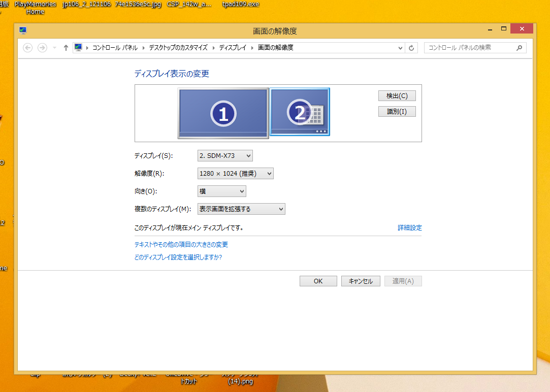Viewport: 550px width, 392px height.
Task: Click the back navigation arrow
Action: point(28,48)
